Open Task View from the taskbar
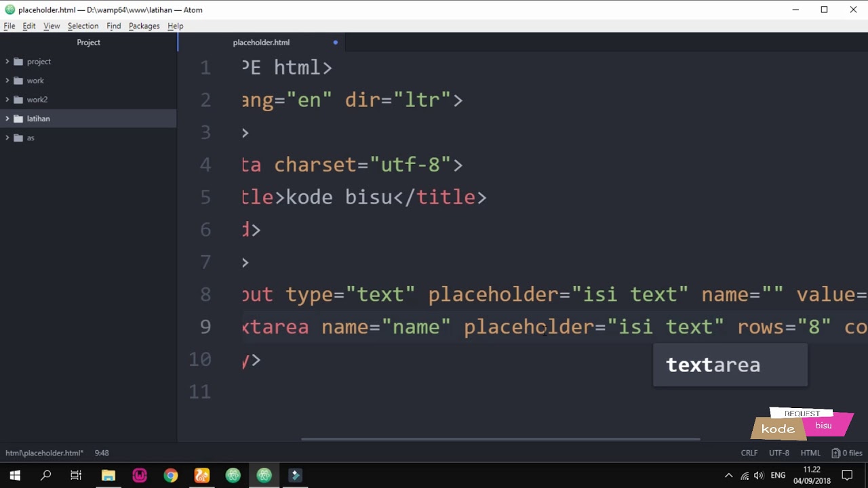This screenshot has height=488, width=868. coord(76,475)
